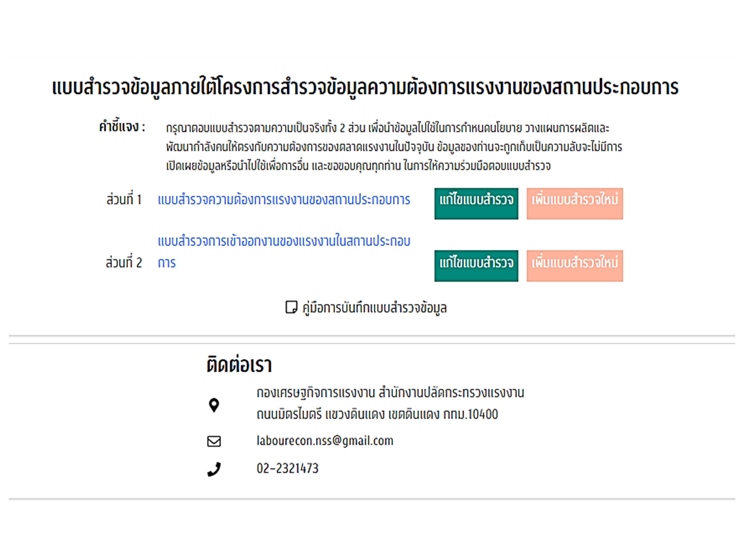
Task: Open คู่มือการบันทึกแบบสำรวจข้อมูล manual link
Action: tap(374, 308)
